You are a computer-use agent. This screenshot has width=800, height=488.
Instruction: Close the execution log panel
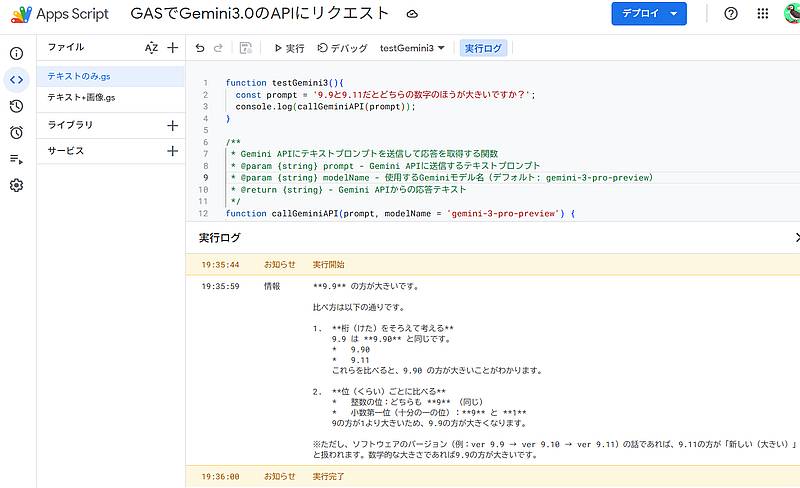pos(797,237)
